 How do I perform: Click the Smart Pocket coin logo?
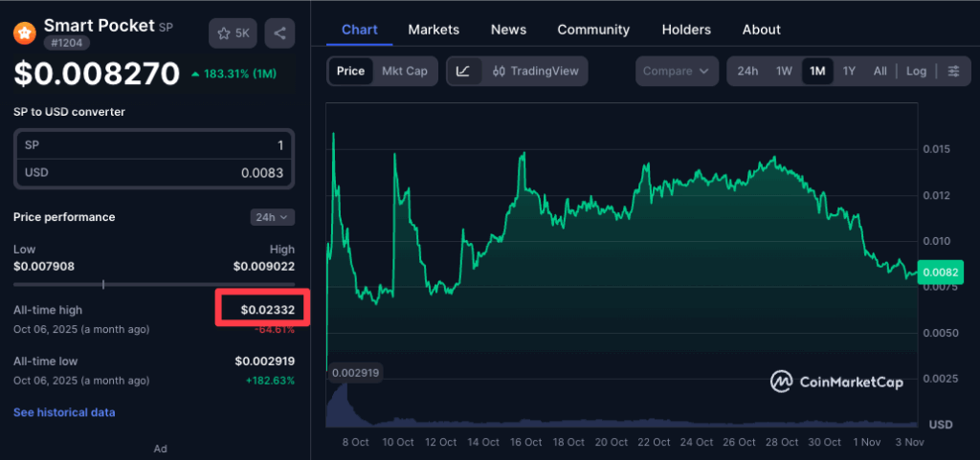tap(24, 33)
